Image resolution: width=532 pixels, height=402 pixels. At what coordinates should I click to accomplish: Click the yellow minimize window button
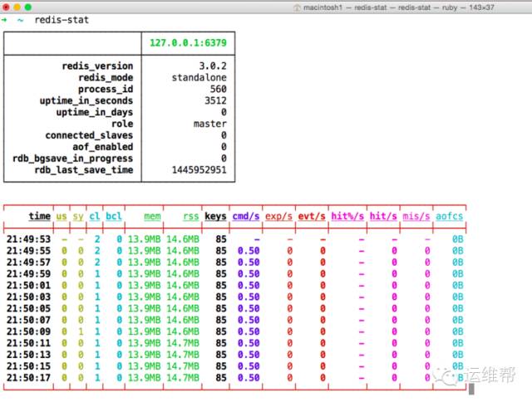[17, 7]
